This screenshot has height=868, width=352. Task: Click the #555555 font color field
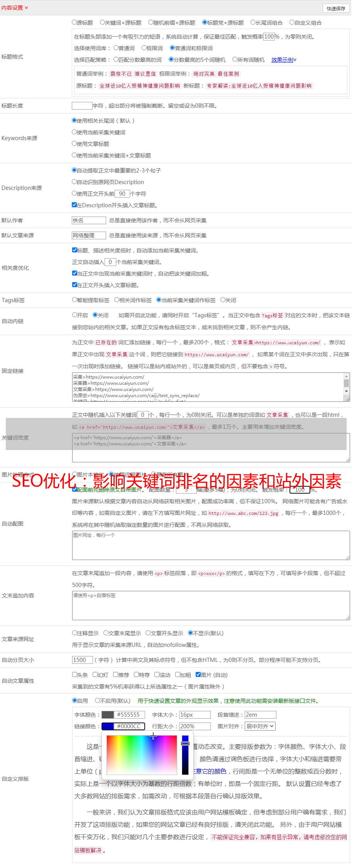click(130, 715)
